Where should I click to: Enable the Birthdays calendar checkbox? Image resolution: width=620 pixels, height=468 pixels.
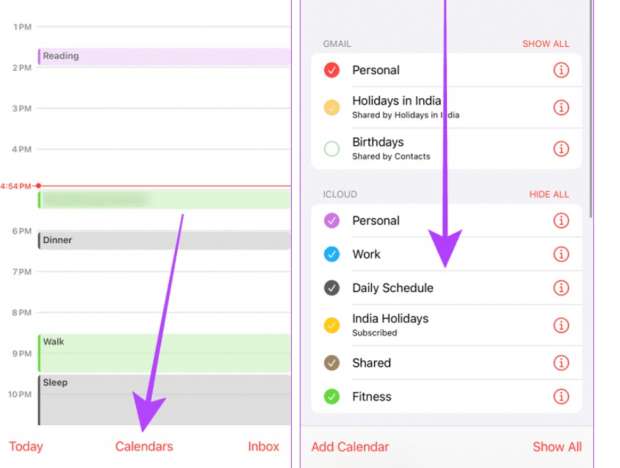tap(332, 149)
